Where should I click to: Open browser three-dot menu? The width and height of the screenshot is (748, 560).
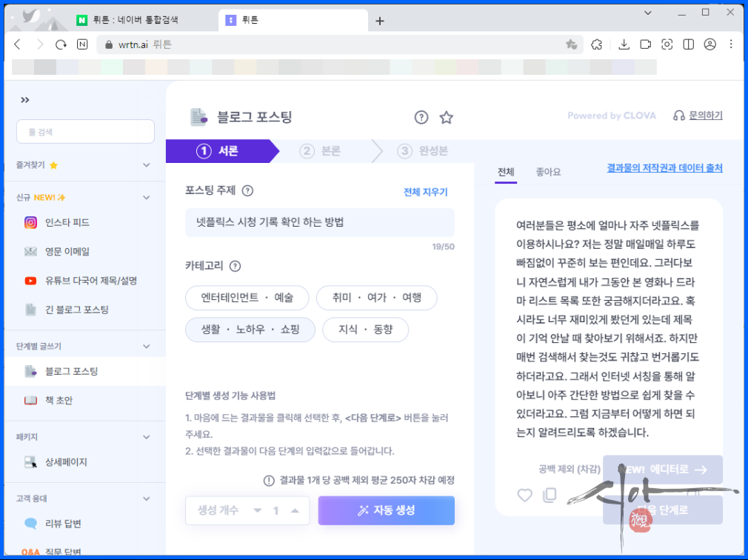tap(731, 44)
